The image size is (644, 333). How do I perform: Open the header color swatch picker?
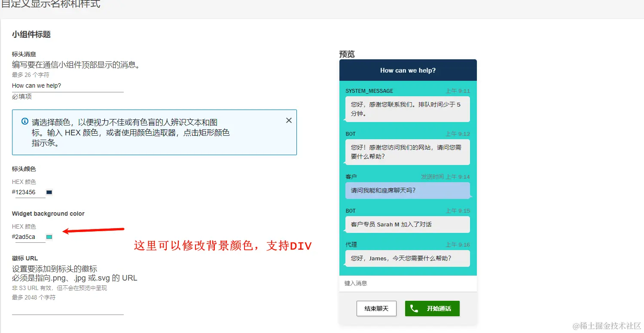tap(49, 192)
